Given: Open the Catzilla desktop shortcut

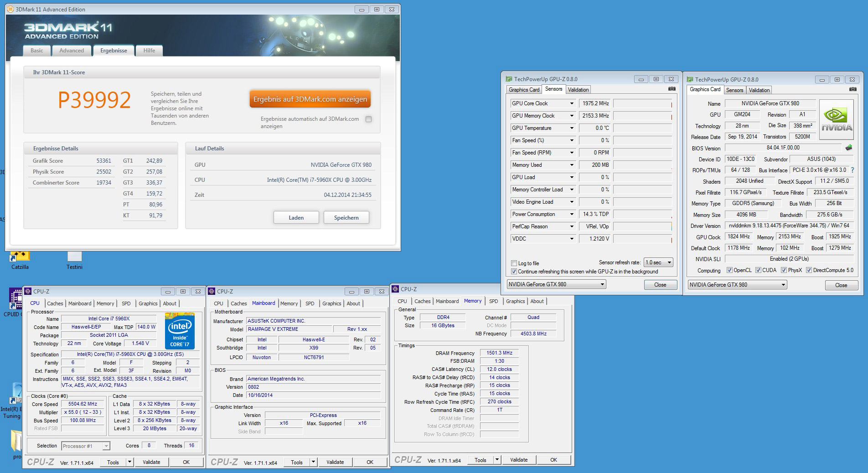Looking at the screenshot, I should tap(20, 260).
